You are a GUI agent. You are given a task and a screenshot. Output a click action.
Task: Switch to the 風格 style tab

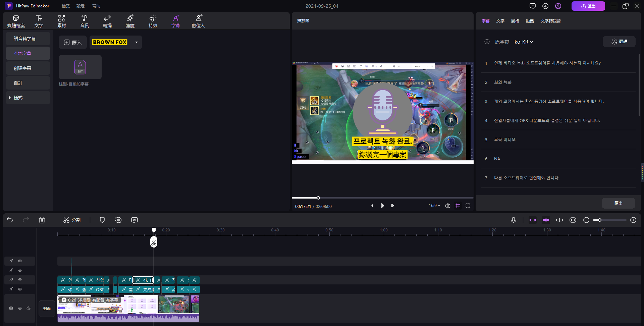tap(515, 21)
